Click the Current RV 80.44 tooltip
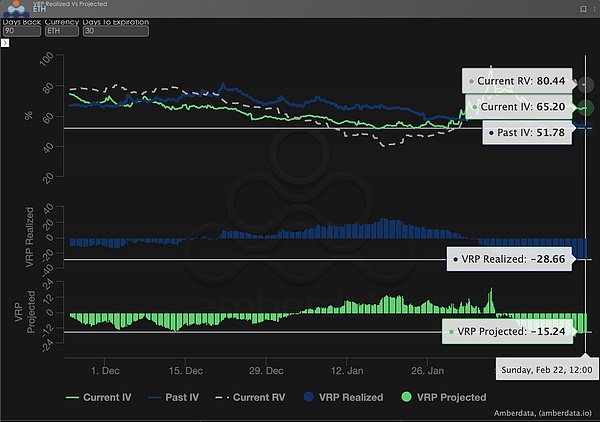Image resolution: width=600 pixels, height=422 pixels. point(515,80)
